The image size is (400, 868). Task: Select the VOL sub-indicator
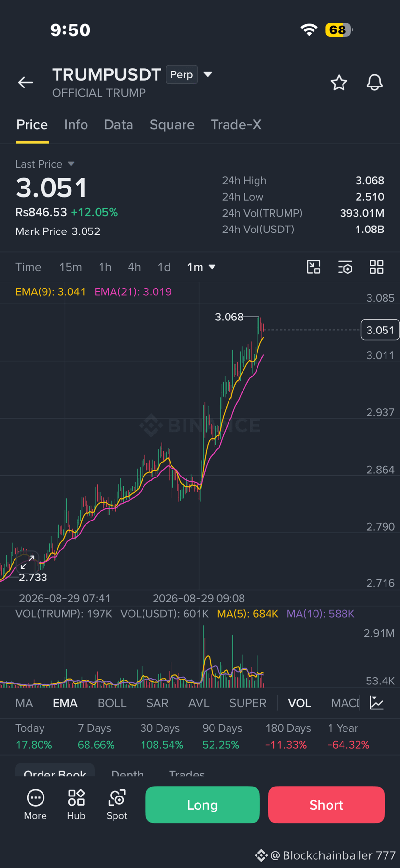(300, 703)
